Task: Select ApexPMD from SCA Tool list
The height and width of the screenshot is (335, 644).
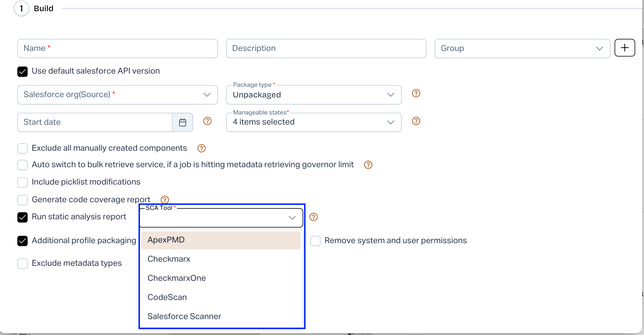Action: [x=221, y=240]
